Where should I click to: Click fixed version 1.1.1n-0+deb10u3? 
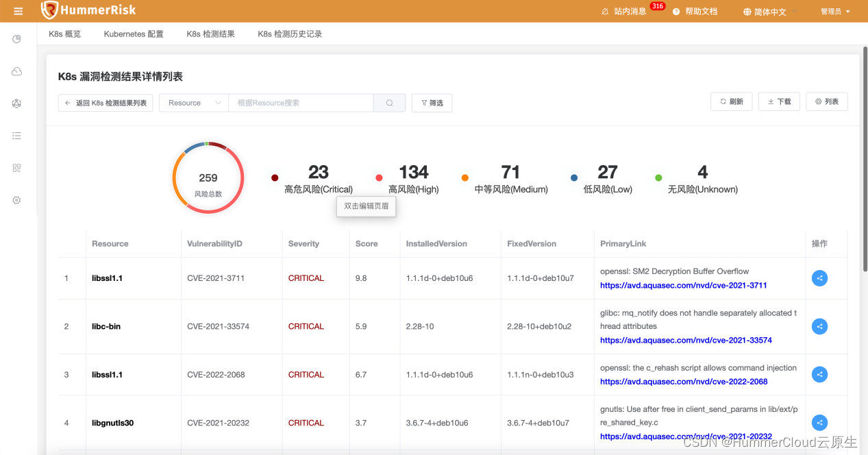541,375
